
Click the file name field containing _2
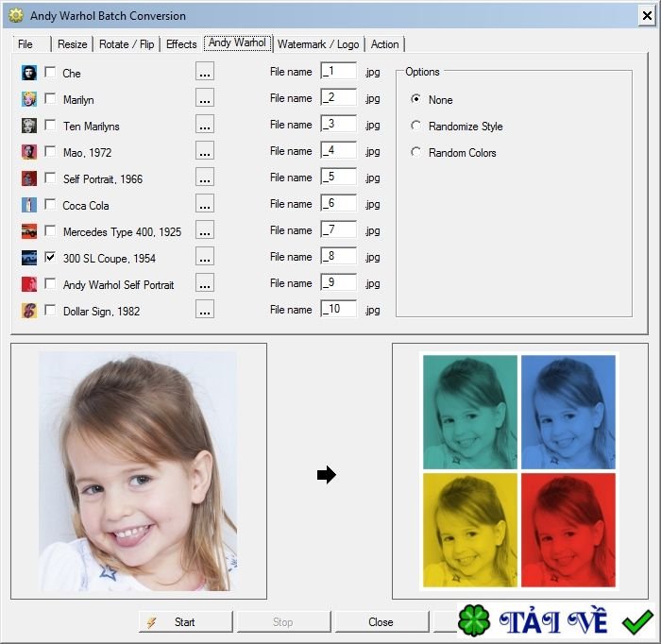[338, 97]
